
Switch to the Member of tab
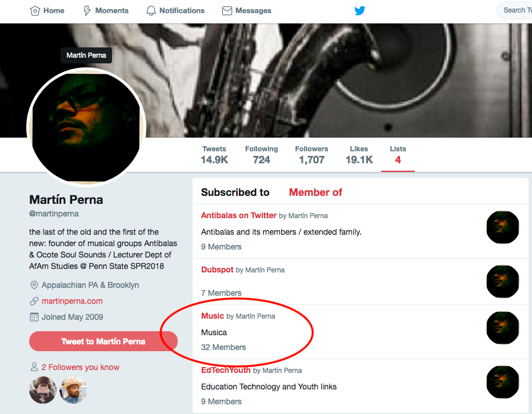click(x=315, y=192)
